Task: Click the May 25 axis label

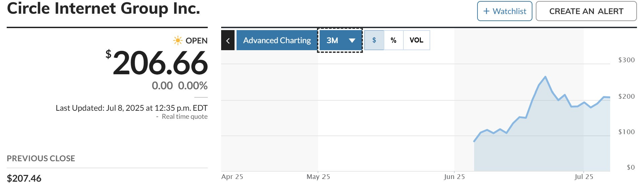Action: click(318, 177)
